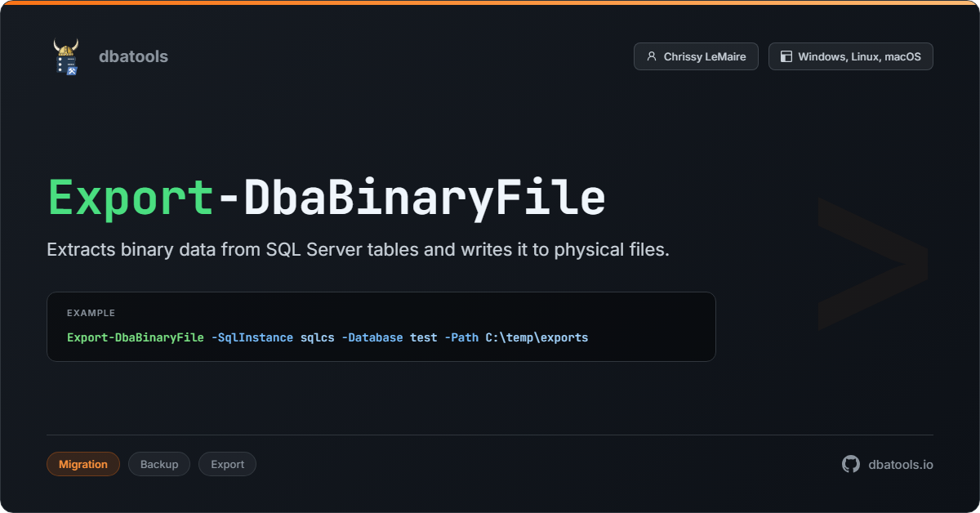The width and height of the screenshot is (980, 513).
Task: Click the GitHub octocat icon
Action: 851,464
